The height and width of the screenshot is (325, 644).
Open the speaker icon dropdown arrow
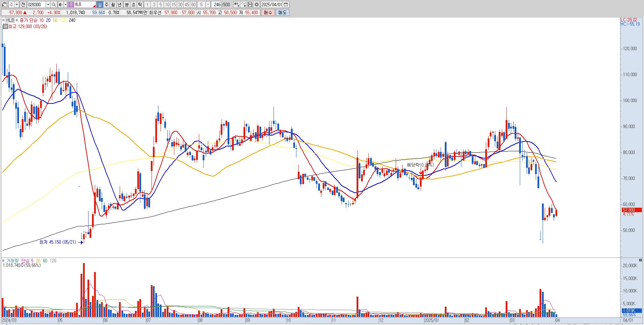pos(65,4)
